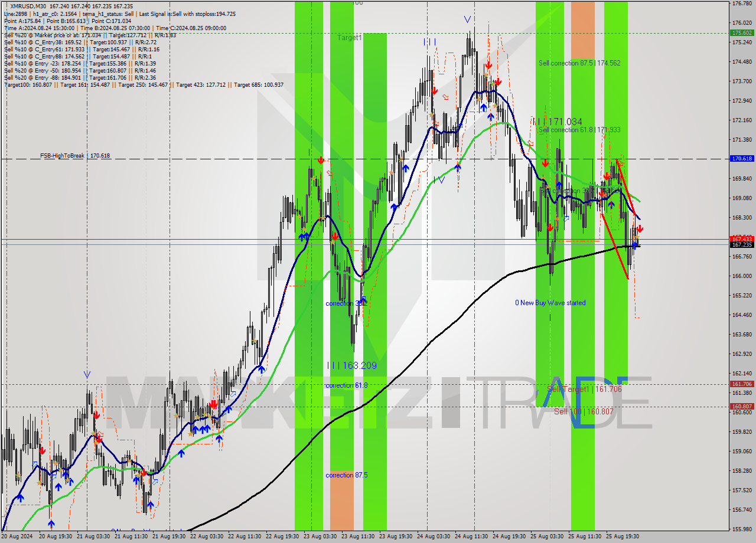This screenshot has width=756, height=543.
Task: Click the Sell correction 87.5 | 174.562 label
Action: coord(579,63)
